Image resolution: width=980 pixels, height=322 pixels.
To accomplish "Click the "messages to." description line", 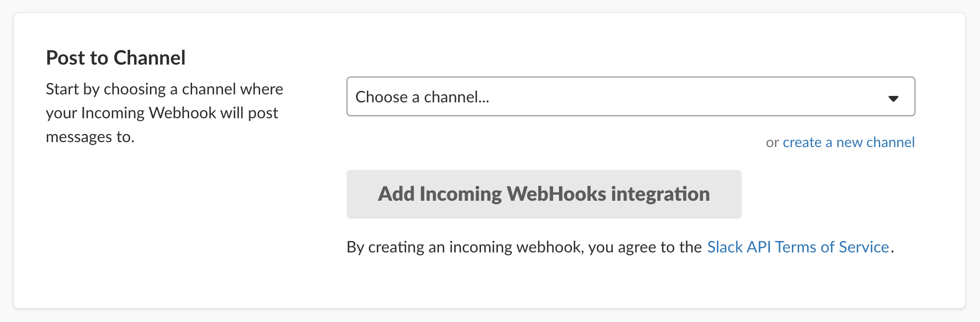I will click(x=90, y=137).
